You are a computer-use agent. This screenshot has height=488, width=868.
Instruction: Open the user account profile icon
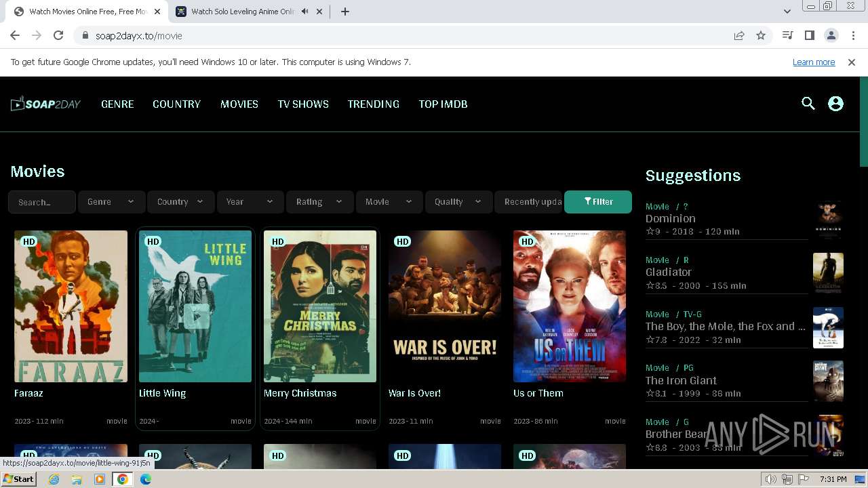(x=835, y=104)
